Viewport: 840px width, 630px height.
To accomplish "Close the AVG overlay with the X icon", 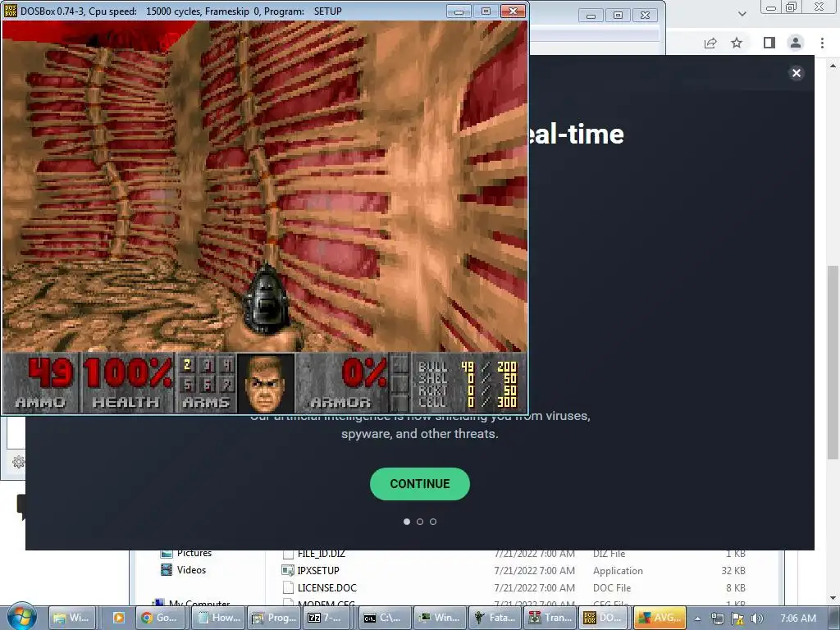I will click(797, 73).
